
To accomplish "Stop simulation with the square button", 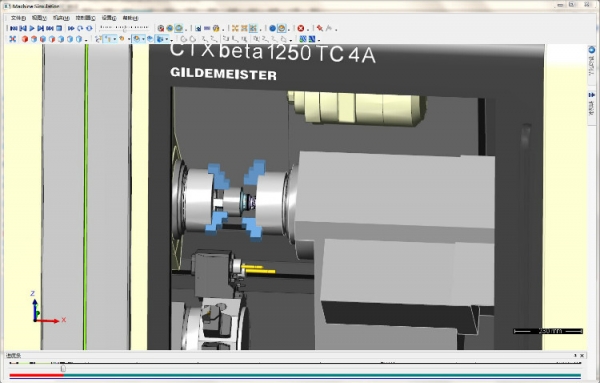I will [x=59, y=28].
